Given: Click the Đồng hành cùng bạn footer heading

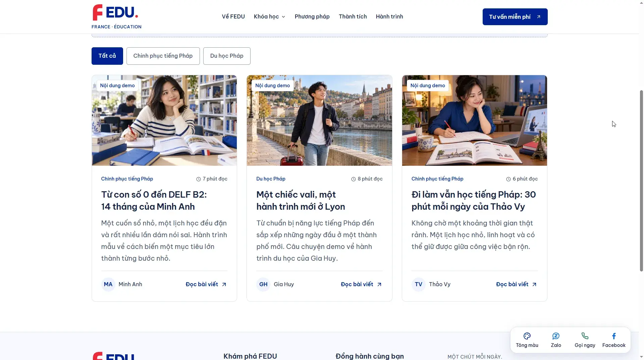Looking at the screenshot, I should point(370,356).
